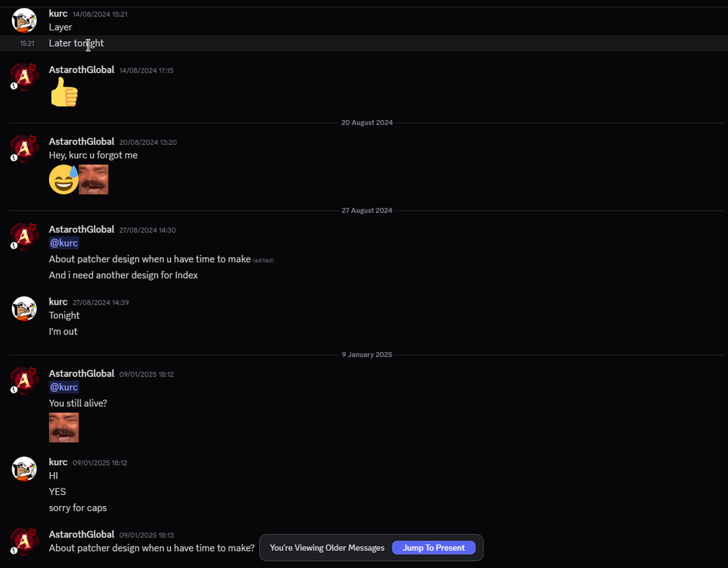The height and width of the screenshot is (568, 728).
Task: Click the '27 August 2024' date divider label
Action: click(x=367, y=210)
